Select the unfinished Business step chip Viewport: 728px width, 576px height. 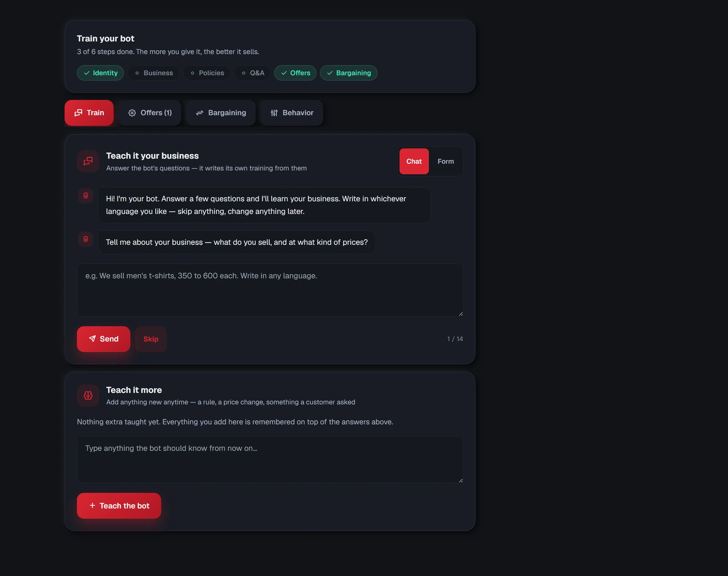coord(154,73)
